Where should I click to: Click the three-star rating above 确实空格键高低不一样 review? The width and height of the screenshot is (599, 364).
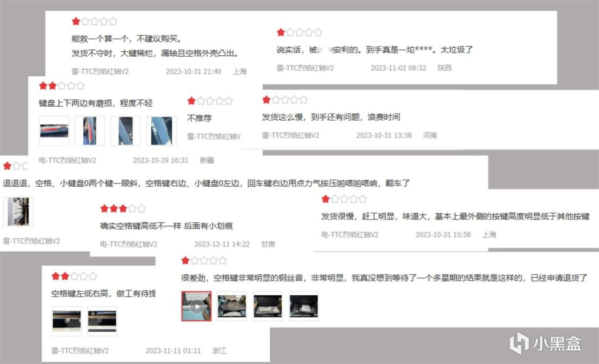coord(123,209)
